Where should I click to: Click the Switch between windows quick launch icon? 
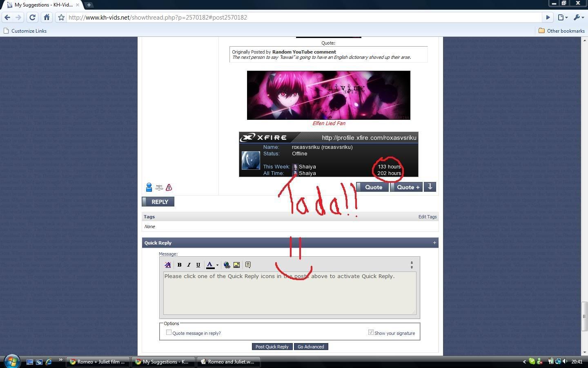click(39, 362)
